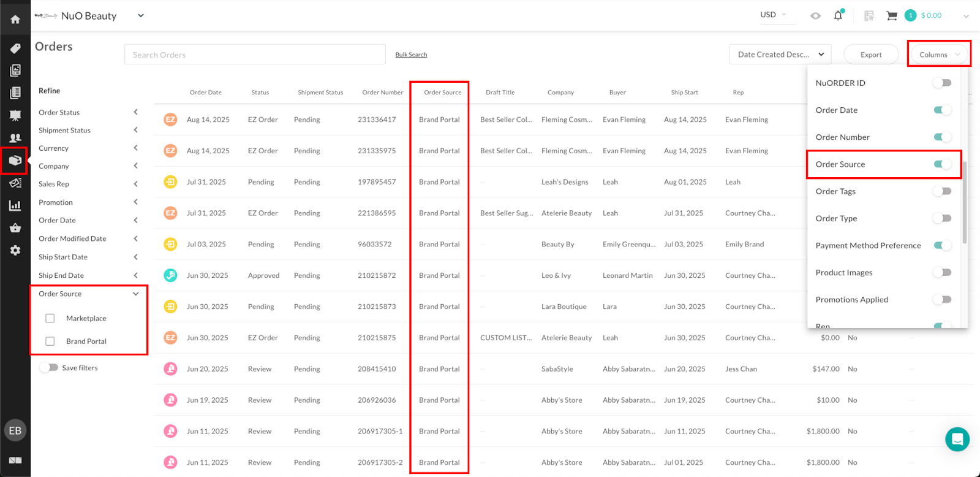Open the Bulk Search link
This screenshot has width=980, height=477.
[411, 55]
